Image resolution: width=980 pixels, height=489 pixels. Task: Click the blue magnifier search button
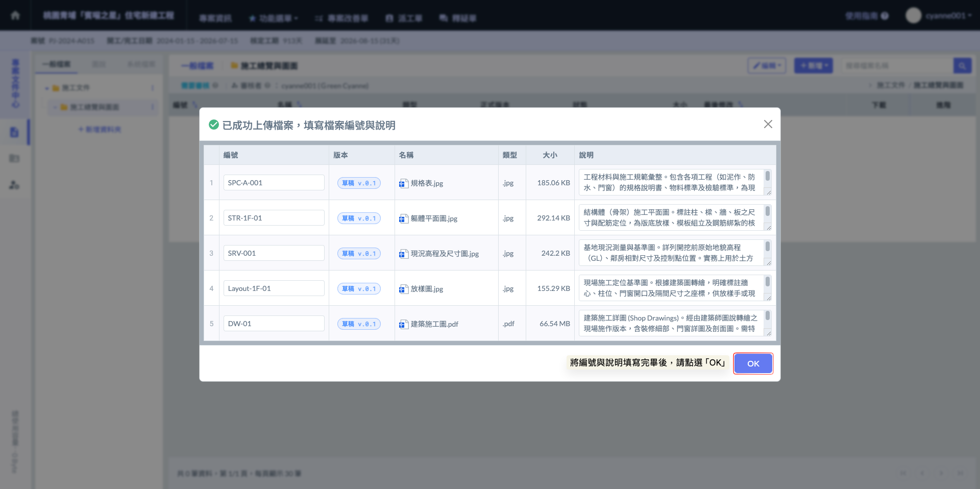(x=962, y=65)
